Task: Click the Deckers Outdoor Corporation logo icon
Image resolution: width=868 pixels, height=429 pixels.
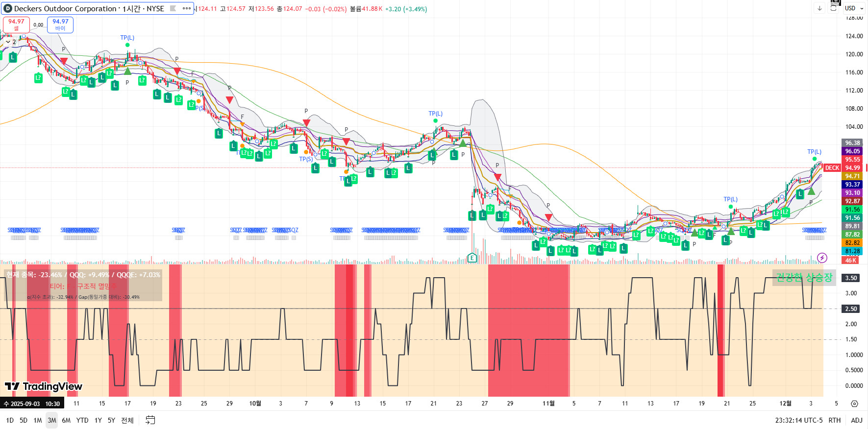Action: pos(8,9)
